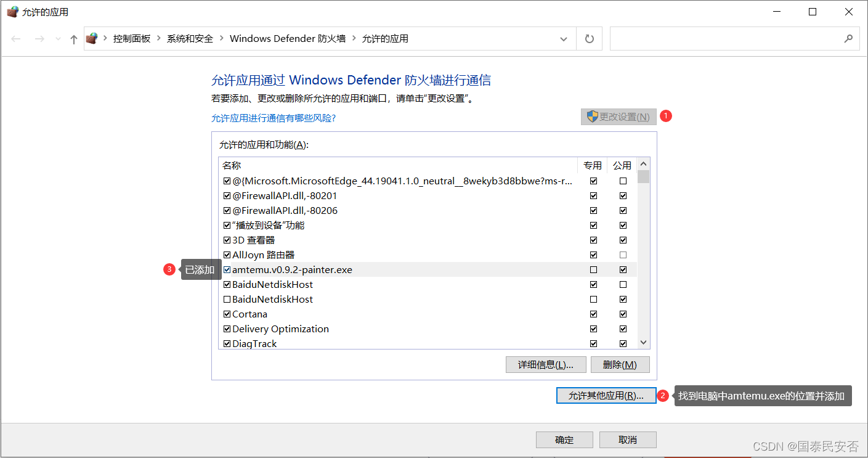The height and width of the screenshot is (458, 868).
Task: Confirm with the 确定 button
Action: coord(564,440)
